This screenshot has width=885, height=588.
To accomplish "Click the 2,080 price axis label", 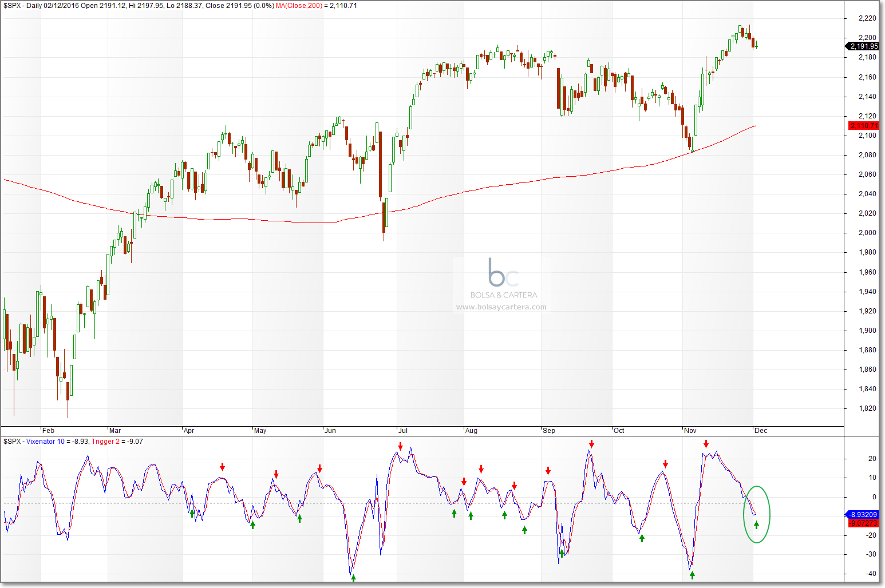I will click(868, 155).
